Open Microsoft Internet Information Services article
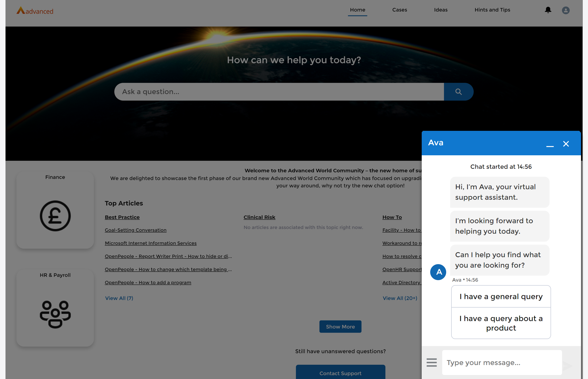 pyautogui.click(x=151, y=243)
